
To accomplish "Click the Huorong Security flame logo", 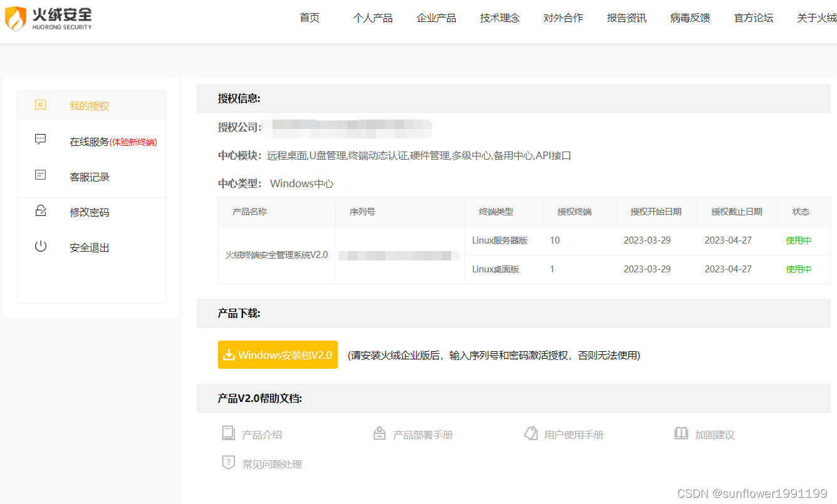I will 16,18.
